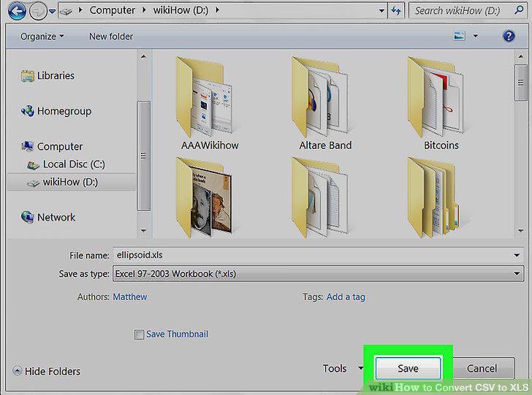
Task: Select the AAAWikihow folder
Action: (x=209, y=104)
